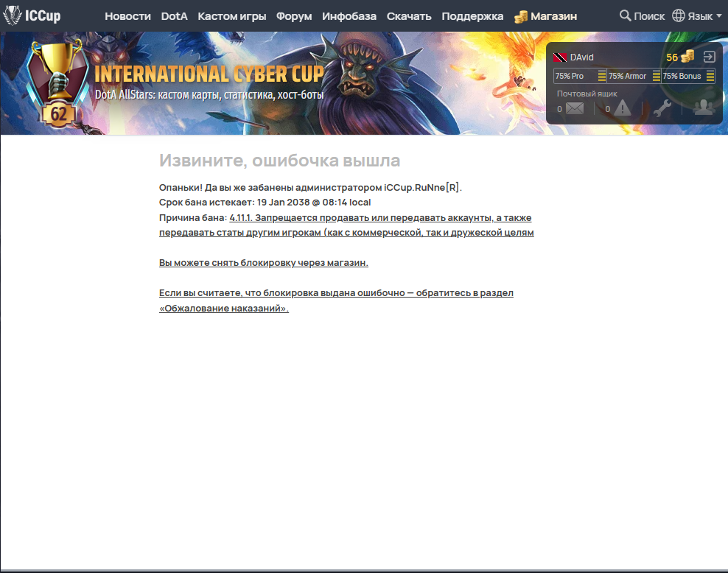Open the ban reason rule 4.11.1 link
This screenshot has width=728, height=573.
point(346,225)
